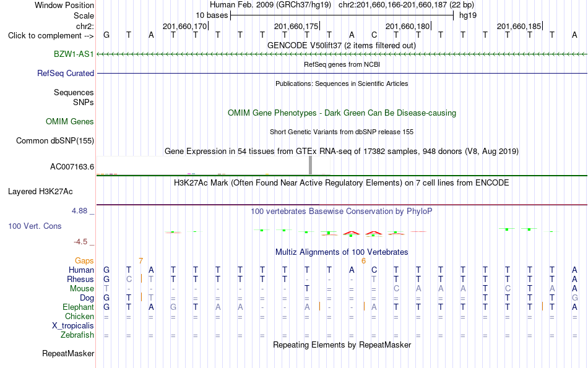Click position marker 201,660,170 in ruler
Image resolution: width=588 pixels, height=368 pixels.
coord(185,26)
